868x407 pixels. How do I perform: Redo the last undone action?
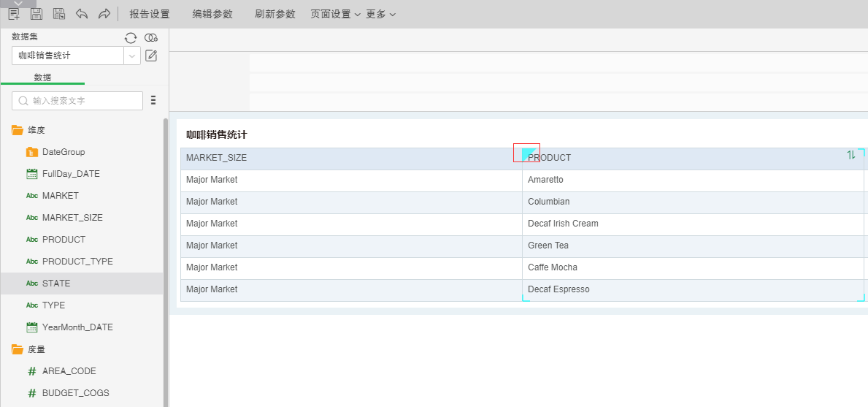104,14
